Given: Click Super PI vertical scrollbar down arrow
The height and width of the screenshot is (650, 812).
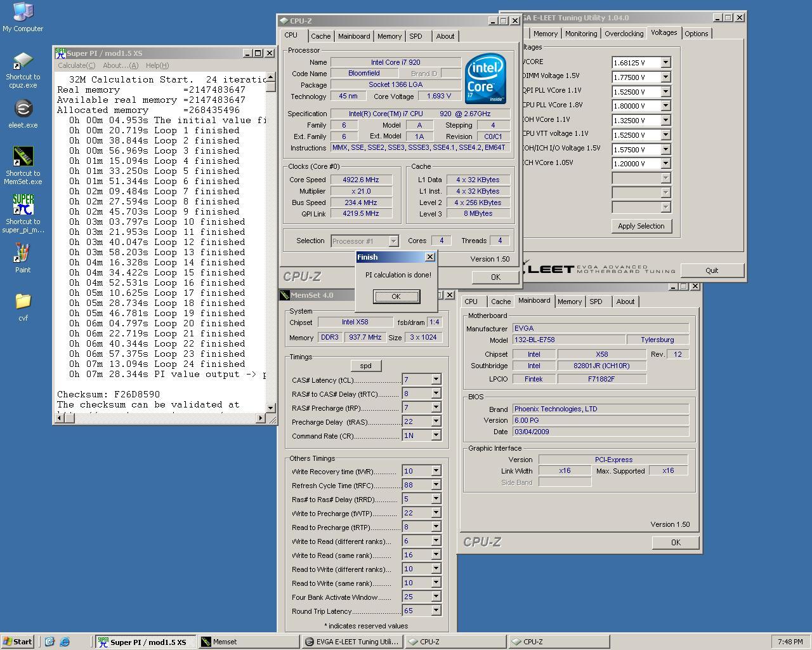Looking at the screenshot, I should [271, 408].
